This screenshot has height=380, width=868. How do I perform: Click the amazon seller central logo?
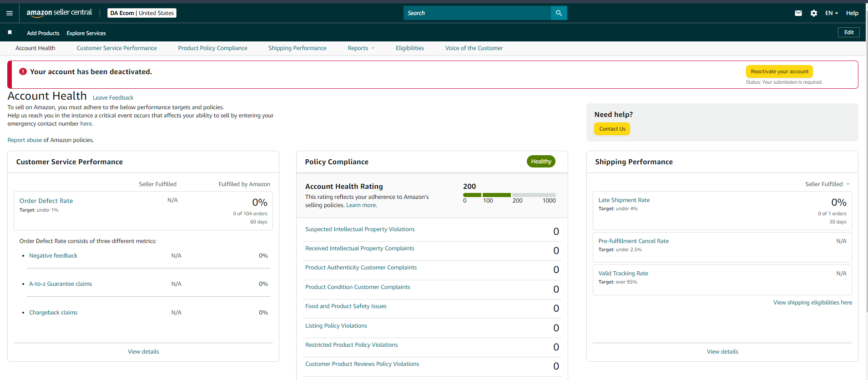[x=59, y=13]
